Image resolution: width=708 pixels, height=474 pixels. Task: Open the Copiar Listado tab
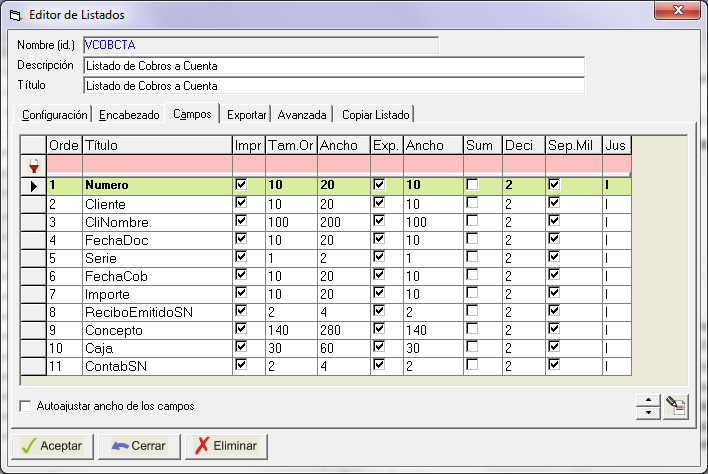(374, 115)
